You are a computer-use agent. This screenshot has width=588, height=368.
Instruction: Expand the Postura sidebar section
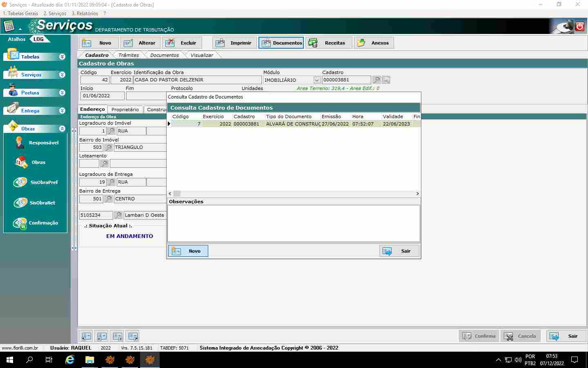click(62, 93)
